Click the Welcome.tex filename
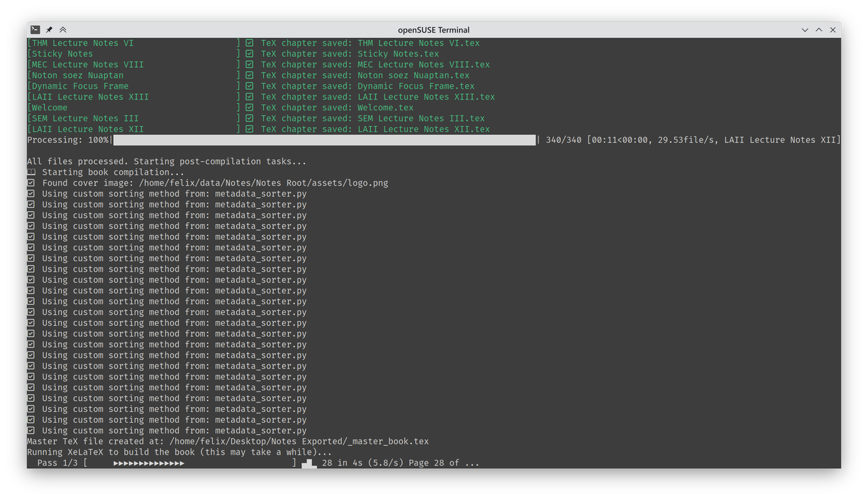 [x=385, y=108]
